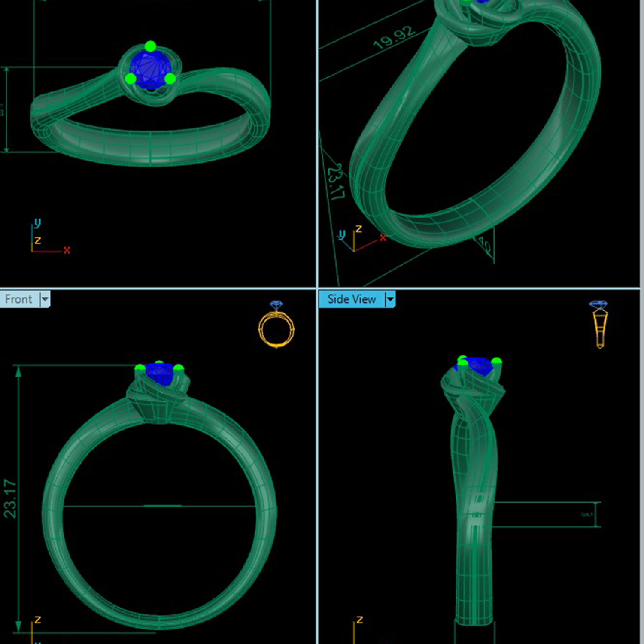
Task: Select the Side View viewport title label
Action: click(x=352, y=299)
